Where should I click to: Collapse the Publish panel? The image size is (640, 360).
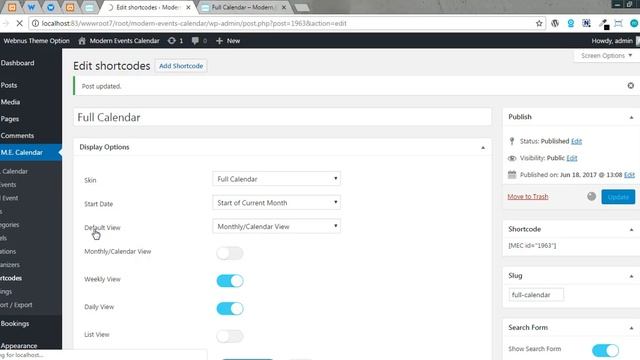[x=631, y=117]
